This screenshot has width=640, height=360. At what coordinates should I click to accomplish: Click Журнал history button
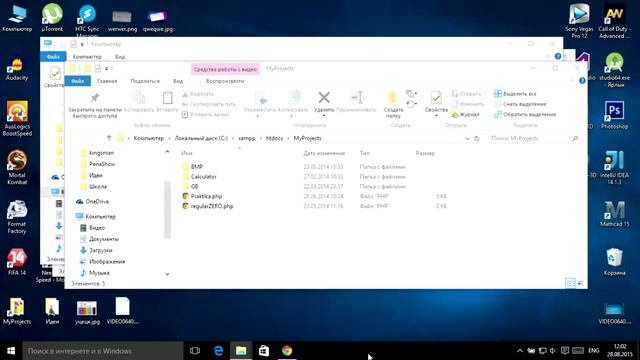pyautogui.click(x=466, y=114)
